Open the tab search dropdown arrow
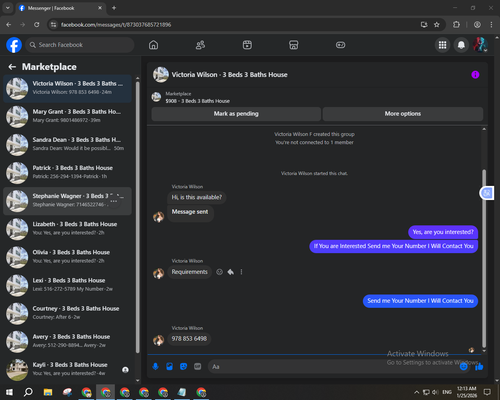The width and height of the screenshot is (500, 400). click(x=7, y=8)
